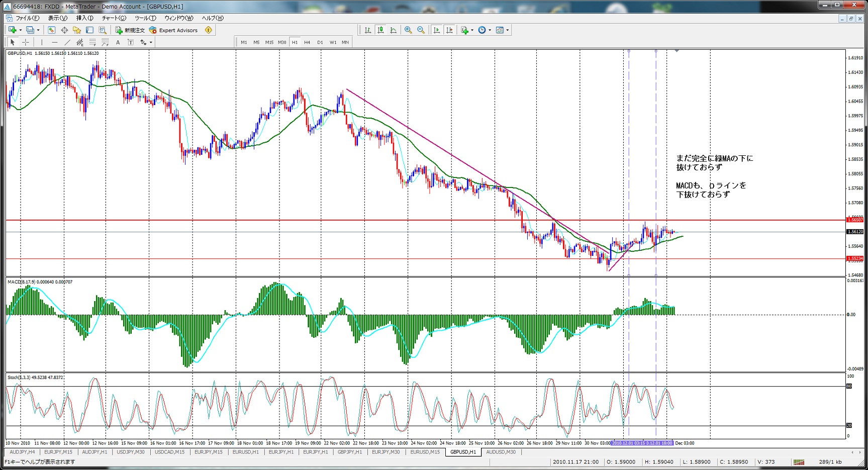
Task: Toggle Chart Shift button
Action: [449, 30]
